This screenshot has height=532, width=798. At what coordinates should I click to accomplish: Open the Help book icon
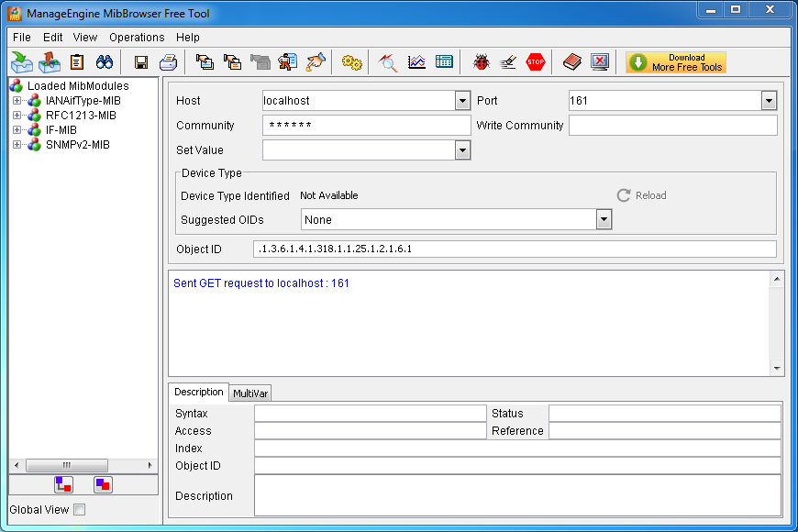click(x=572, y=62)
